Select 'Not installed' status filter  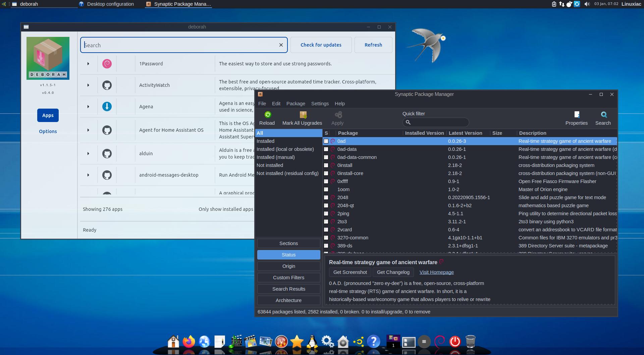tap(288, 165)
